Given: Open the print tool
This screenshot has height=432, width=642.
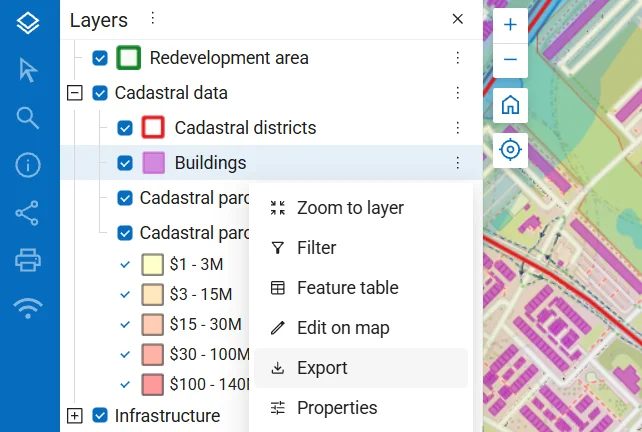Looking at the screenshot, I should click(28, 260).
